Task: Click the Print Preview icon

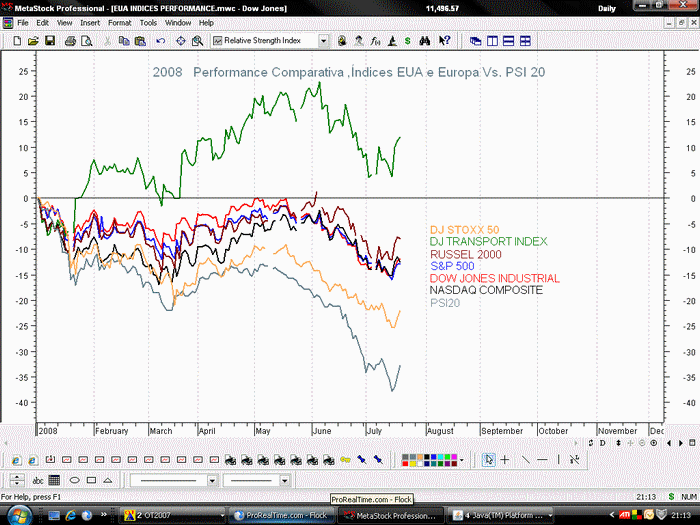Action: (87, 41)
